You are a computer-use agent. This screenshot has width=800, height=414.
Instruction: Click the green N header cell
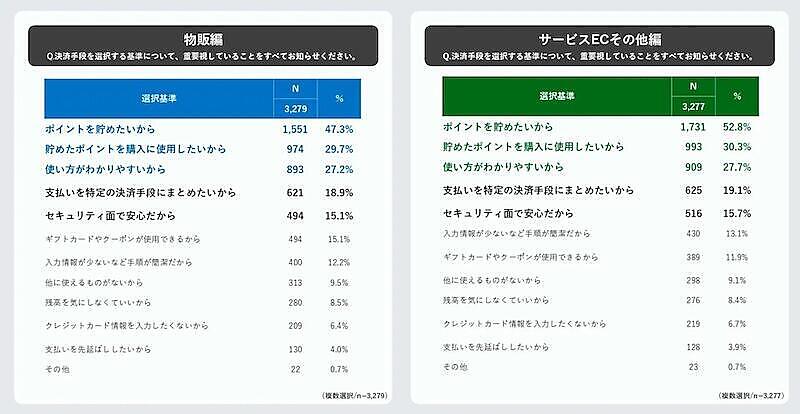pos(692,87)
